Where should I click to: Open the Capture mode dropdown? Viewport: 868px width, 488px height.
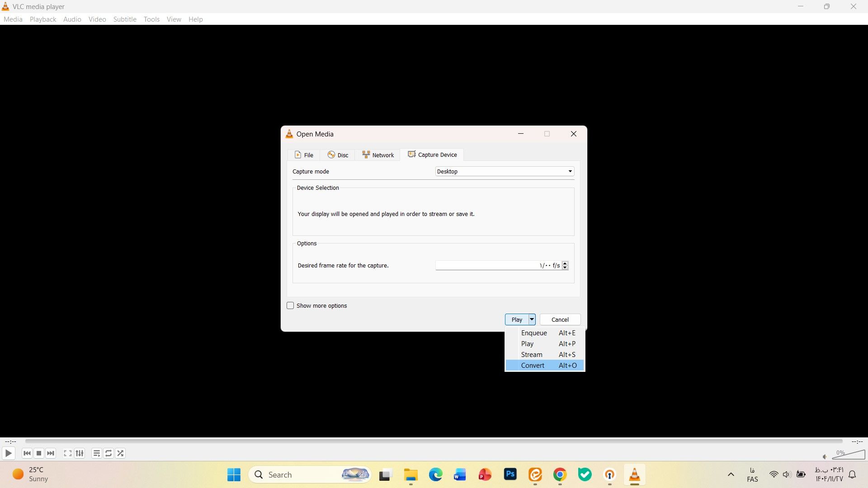click(504, 171)
